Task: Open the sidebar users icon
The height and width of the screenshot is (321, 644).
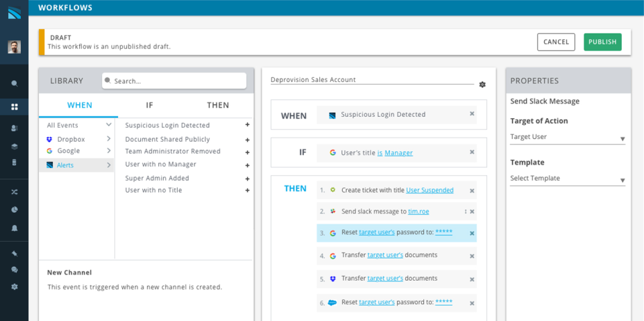Action: pos(14,128)
